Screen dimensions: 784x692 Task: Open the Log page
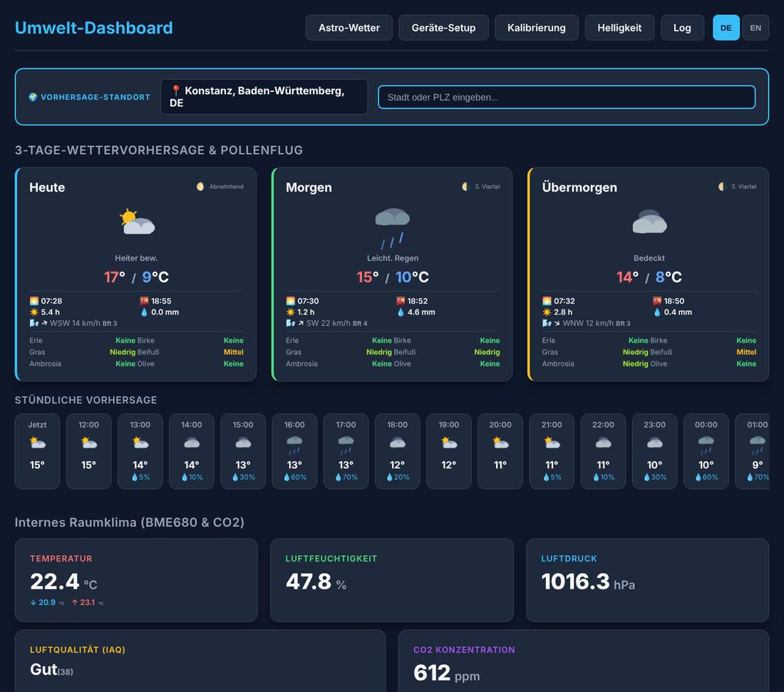(682, 28)
